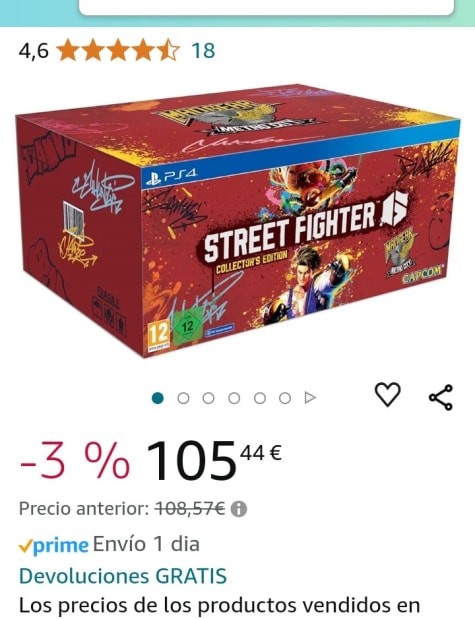Tap the star rating icons
This screenshot has height=619, width=475.
[117, 50]
